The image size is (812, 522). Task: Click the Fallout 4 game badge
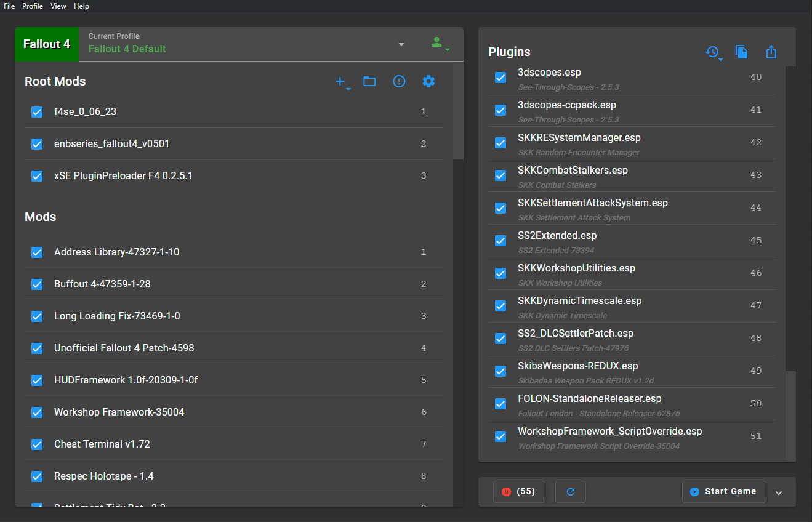[x=47, y=44]
